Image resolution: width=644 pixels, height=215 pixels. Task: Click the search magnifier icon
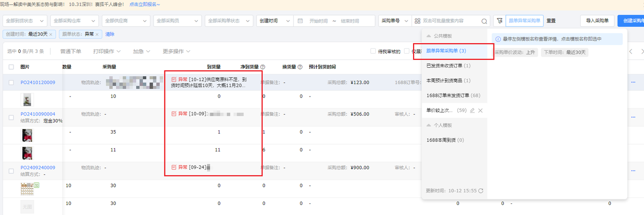[x=484, y=21]
